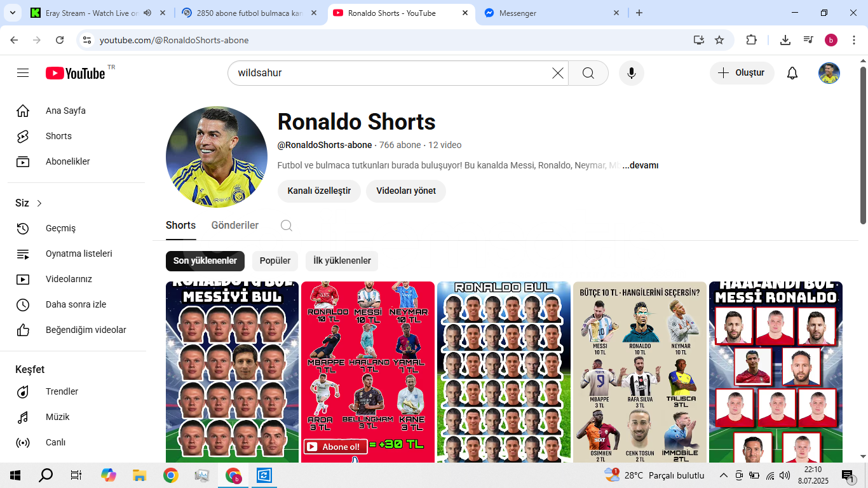Click the magnifier search button
Screen dimensions: 868x488
(588, 73)
